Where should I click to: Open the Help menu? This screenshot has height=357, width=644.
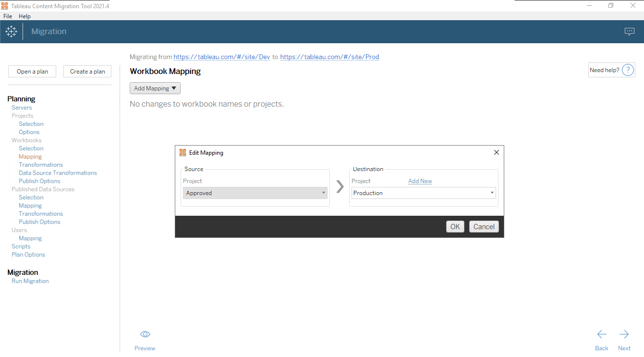click(24, 16)
